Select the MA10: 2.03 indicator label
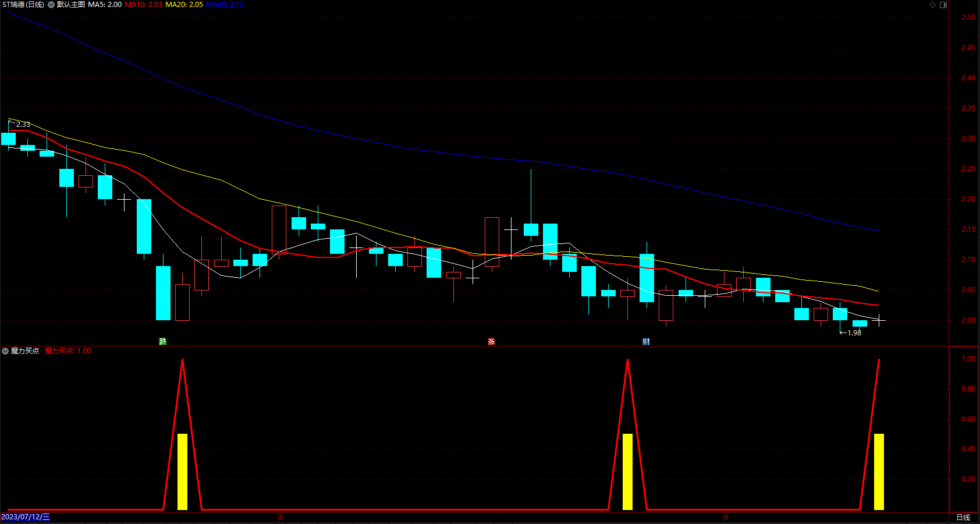This screenshot has height=524, width=980. tap(144, 5)
